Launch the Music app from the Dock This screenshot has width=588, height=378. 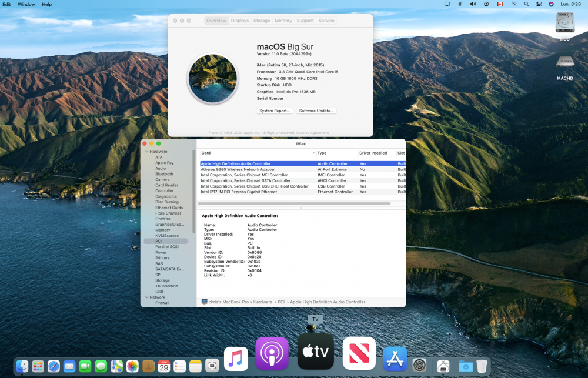coord(236,359)
